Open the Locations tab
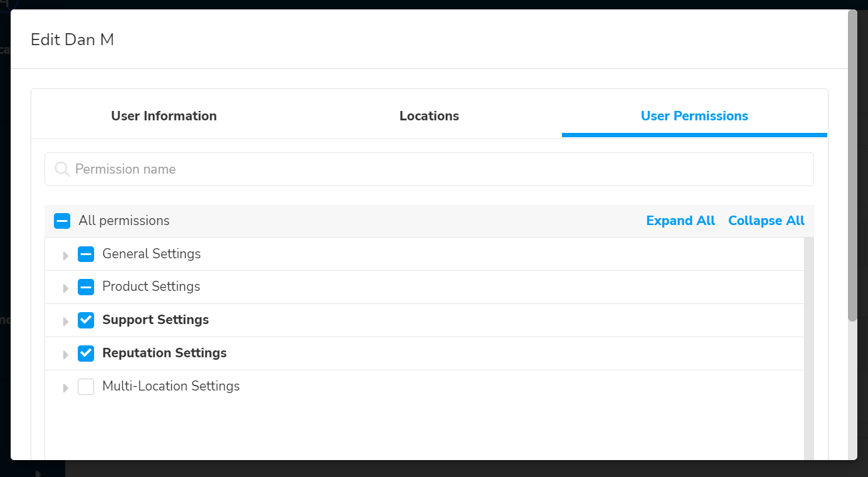This screenshot has height=477, width=868. 429,116
